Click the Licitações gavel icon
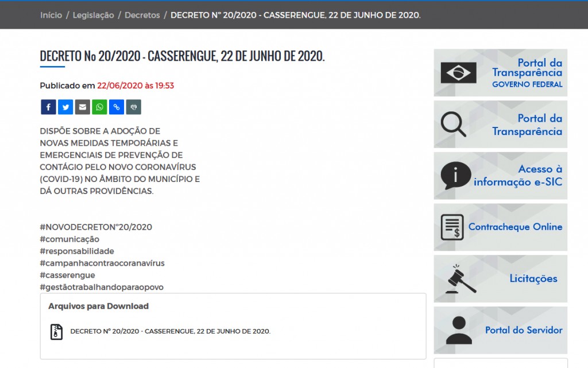This screenshot has width=588, height=368. click(461, 278)
